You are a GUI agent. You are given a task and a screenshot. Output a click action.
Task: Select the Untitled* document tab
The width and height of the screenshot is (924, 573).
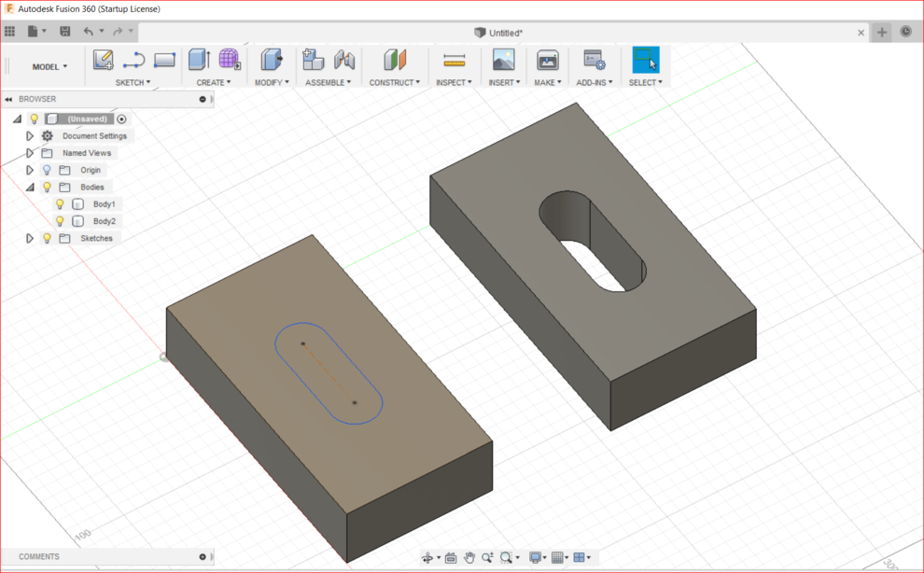click(498, 33)
